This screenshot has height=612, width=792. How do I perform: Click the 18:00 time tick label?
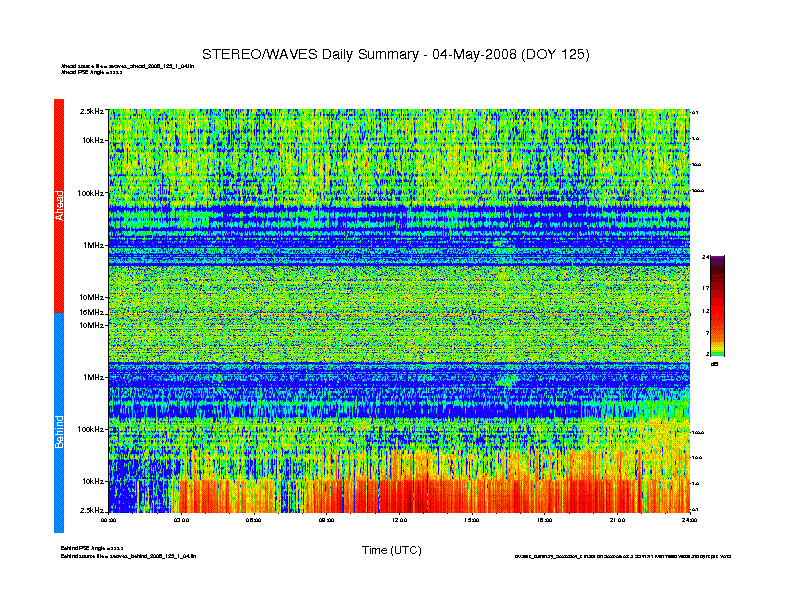[544, 520]
